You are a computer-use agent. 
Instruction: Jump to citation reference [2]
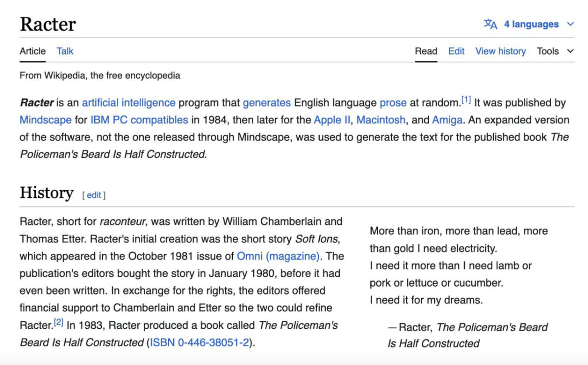[x=58, y=322]
